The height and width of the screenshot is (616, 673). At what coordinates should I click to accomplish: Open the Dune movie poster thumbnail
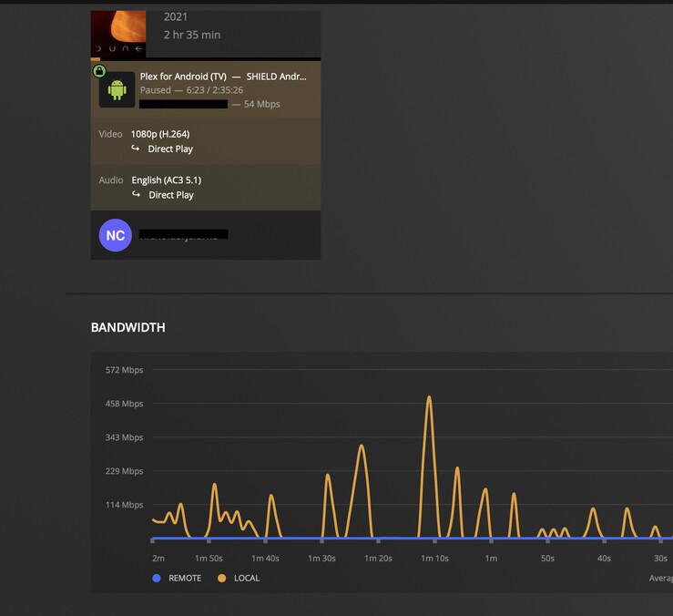click(x=118, y=34)
